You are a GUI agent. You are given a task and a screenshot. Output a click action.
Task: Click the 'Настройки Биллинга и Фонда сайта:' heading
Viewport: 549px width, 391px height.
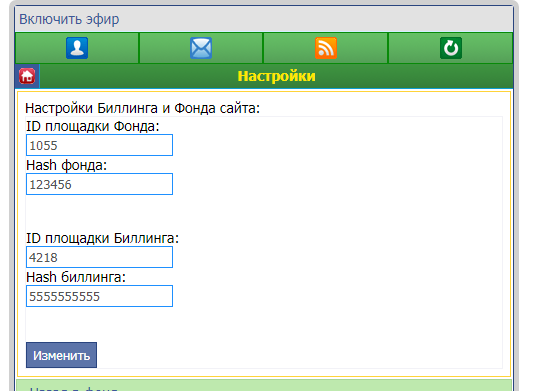(143, 108)
